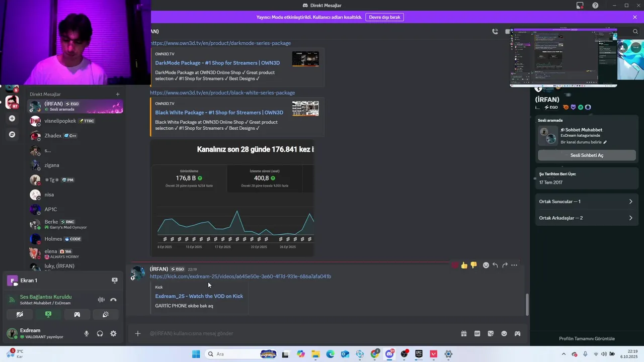Open the GIF picker

[x=477, y=333]
